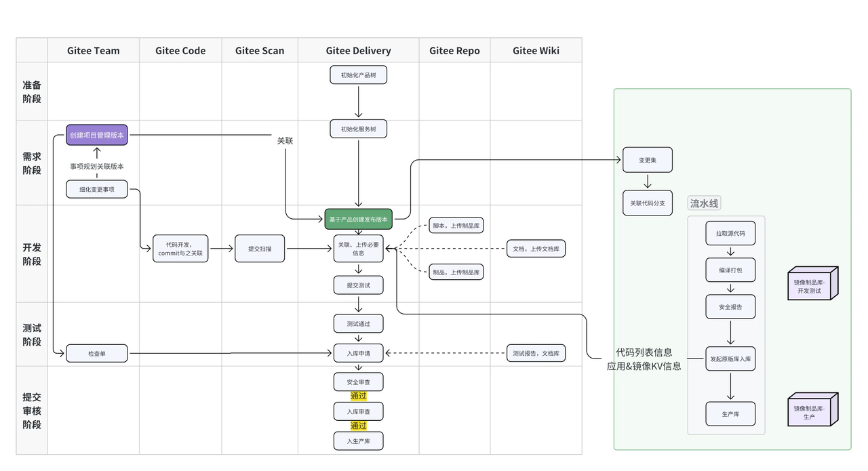
Task: Select the Gitee Team column header
Action: [x=94, y=51]
